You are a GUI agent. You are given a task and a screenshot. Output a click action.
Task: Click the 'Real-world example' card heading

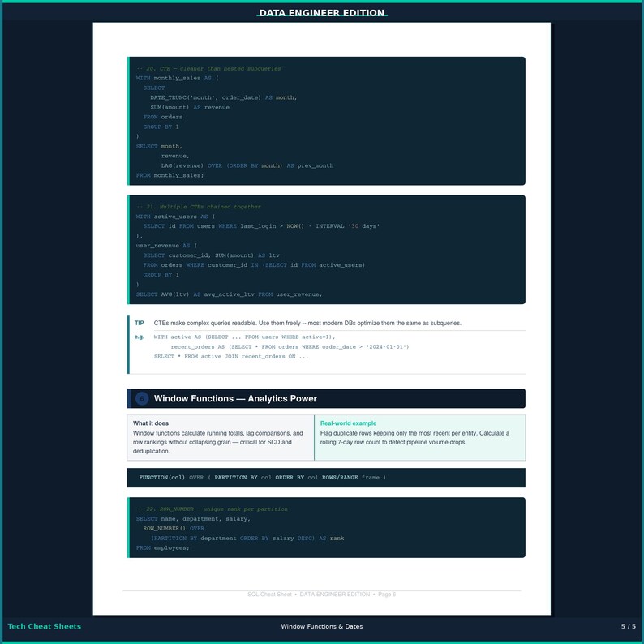click(x=348, y=423)
